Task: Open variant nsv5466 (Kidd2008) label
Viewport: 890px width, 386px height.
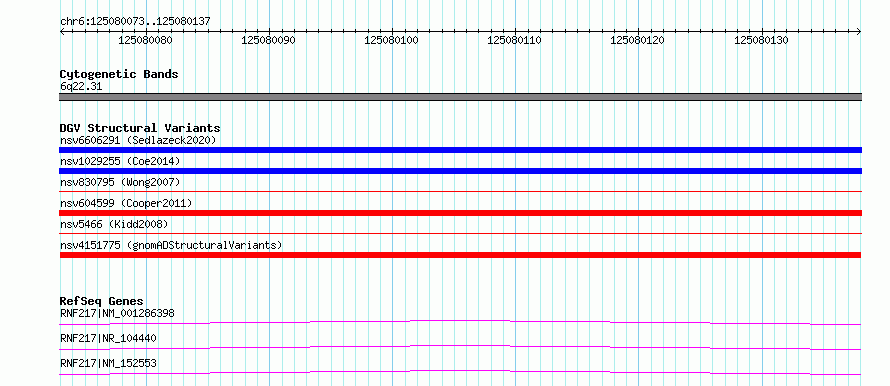Action: coord(114,224)
